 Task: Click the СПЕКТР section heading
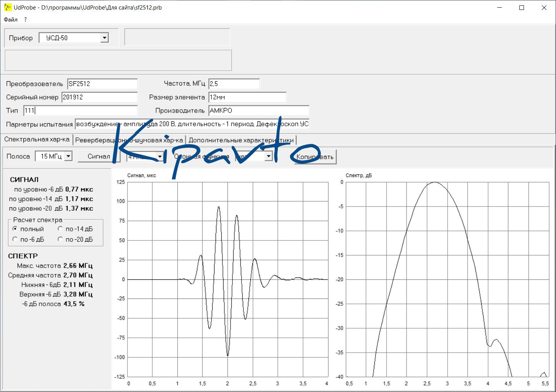pyautogui.click(x=23, y=256)
